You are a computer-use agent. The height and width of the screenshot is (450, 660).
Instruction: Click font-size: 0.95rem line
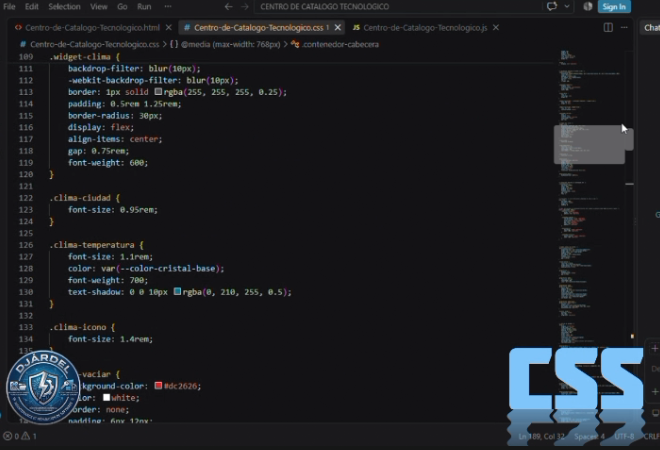tap(113, 210)
